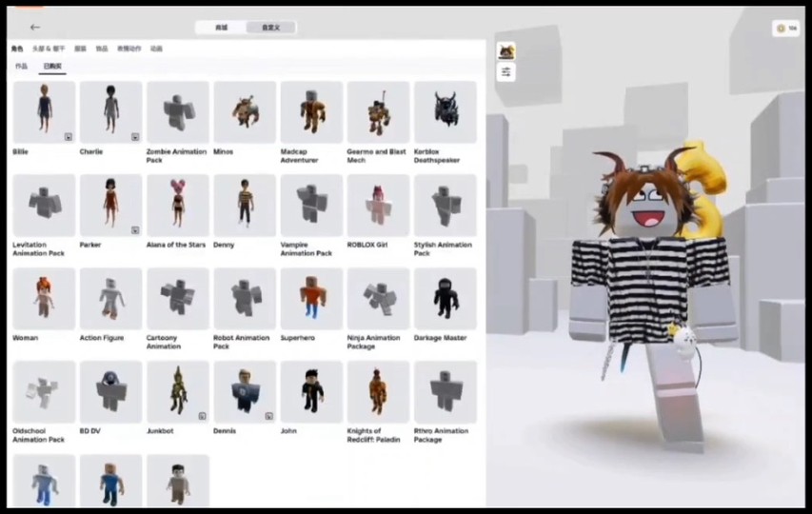Select the 自定义 customize tab
The image size is (812, 514).
[271, 28]
